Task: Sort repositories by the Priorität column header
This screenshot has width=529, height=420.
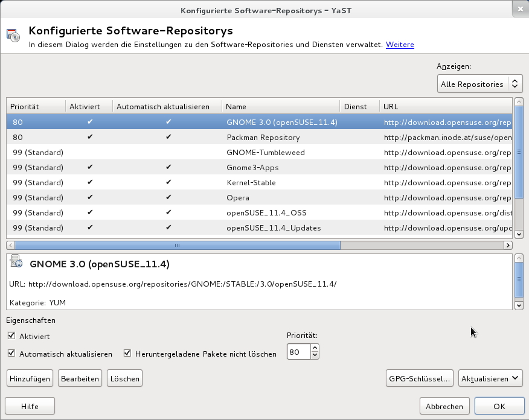Action: [24, 106]
